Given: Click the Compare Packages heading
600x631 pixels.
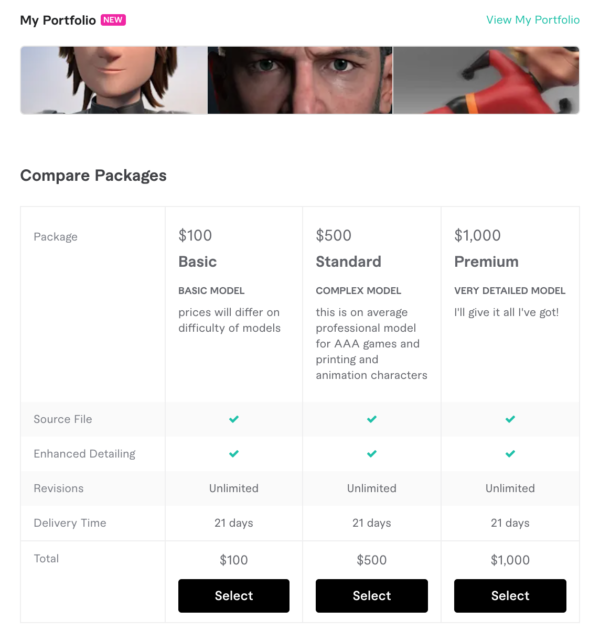Looking at the screenshot, I should coord(93,175).
